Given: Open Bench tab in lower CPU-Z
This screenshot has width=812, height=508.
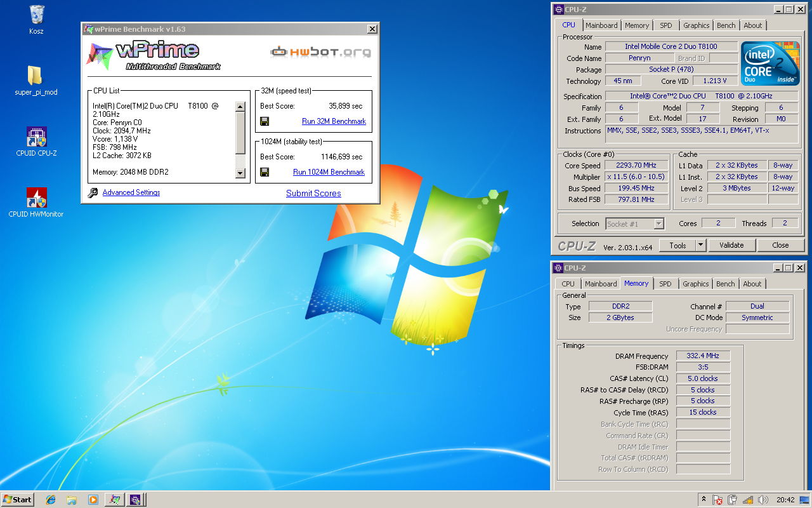Looking at the screenshot, I should pyautogui.click(x=726, y=284).
